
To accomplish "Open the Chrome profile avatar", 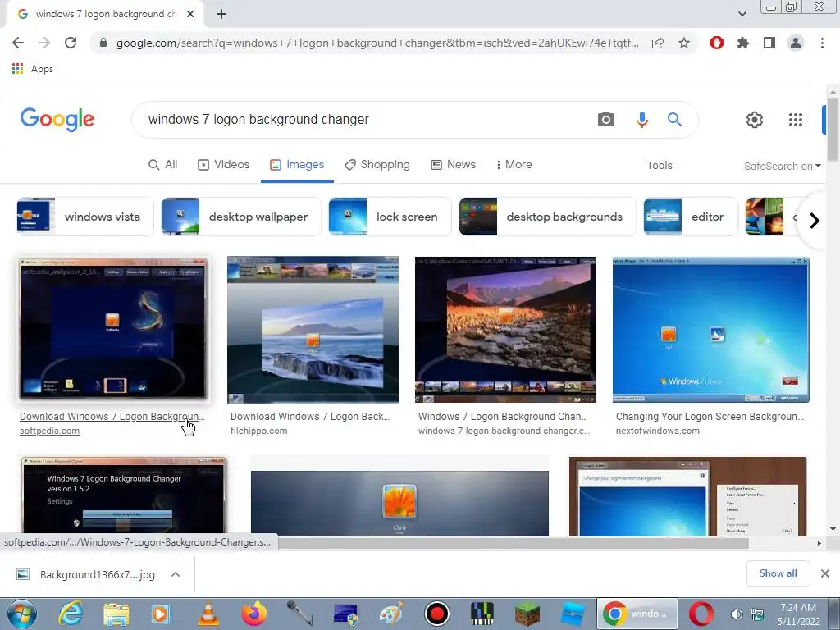I will pos(796,43).
